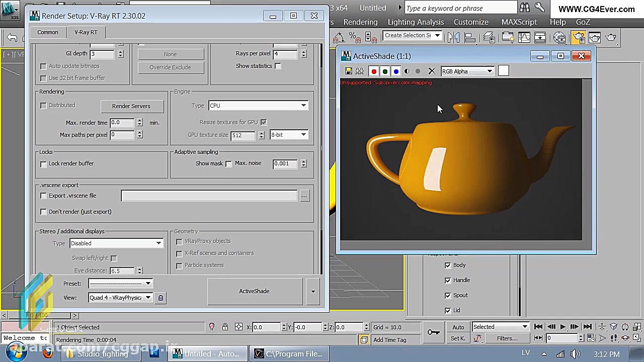The image size is (644, 362).
Task: Open the Material Editor icon
Action: pos(559,38)
